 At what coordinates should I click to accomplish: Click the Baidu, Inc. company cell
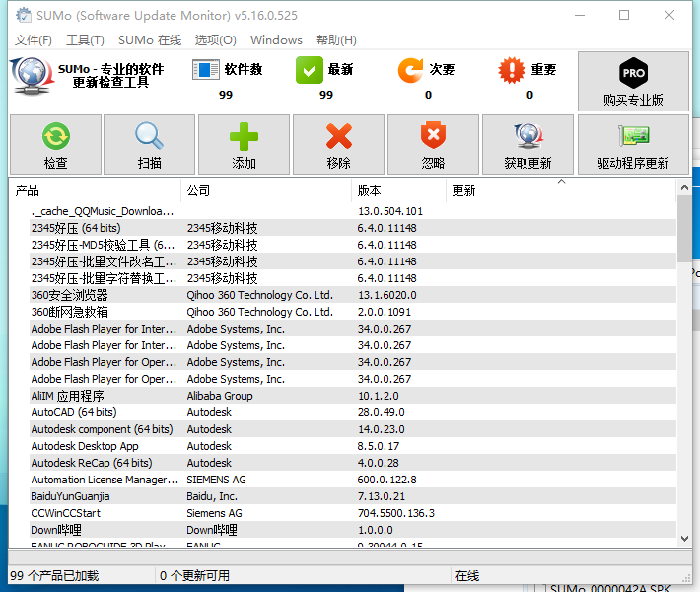coord(212,496)
